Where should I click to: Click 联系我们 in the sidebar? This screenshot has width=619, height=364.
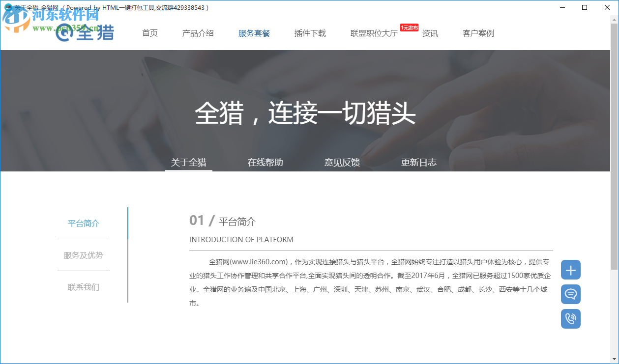point(83,287)
